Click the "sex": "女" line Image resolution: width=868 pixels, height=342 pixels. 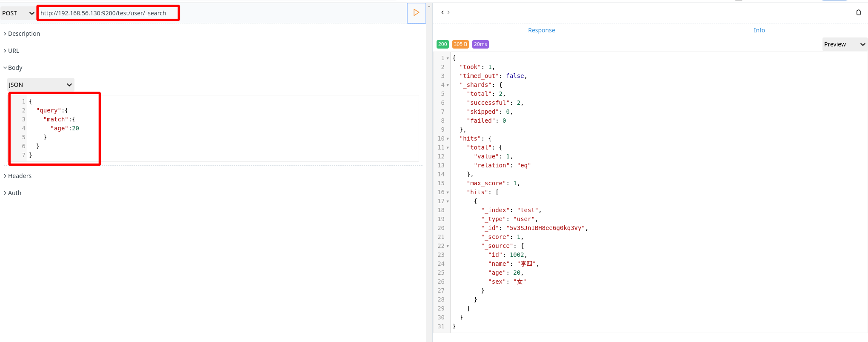[507, 282]
